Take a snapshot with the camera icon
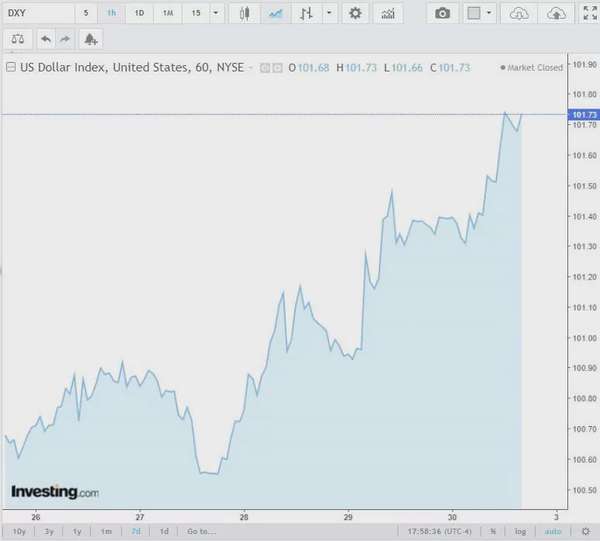Image resolution: width=600 pixels, height=541 pixels. tap(442, 13)
